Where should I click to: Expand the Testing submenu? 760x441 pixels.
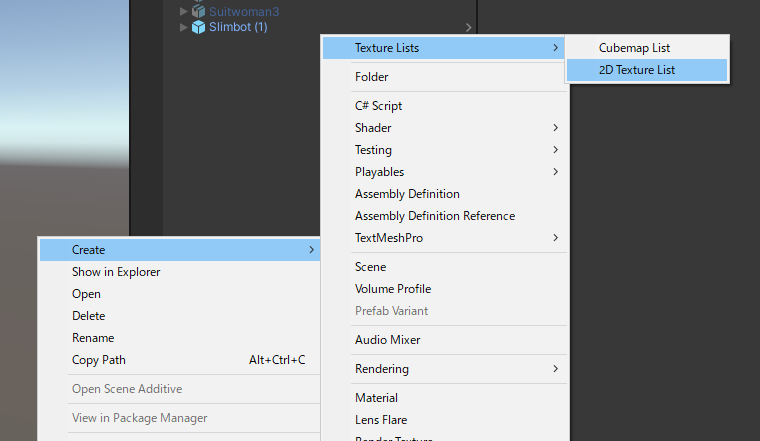point(445,150)
